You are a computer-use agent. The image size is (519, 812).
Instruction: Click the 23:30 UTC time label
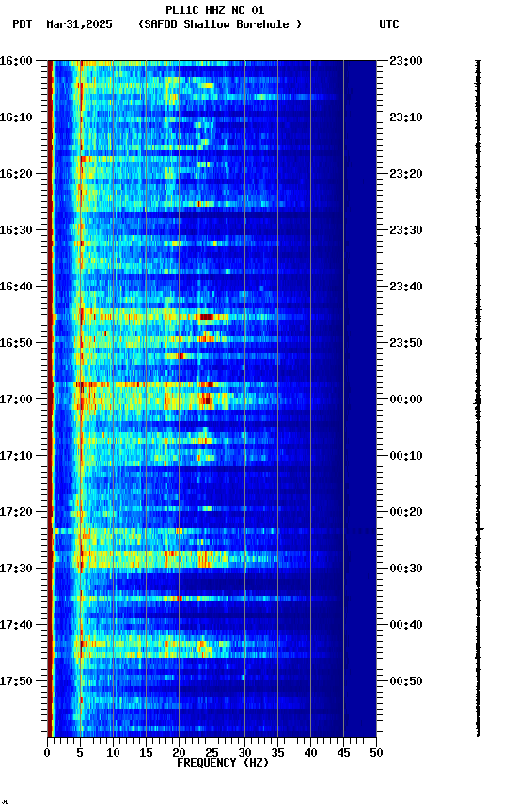tap(406, 230)
